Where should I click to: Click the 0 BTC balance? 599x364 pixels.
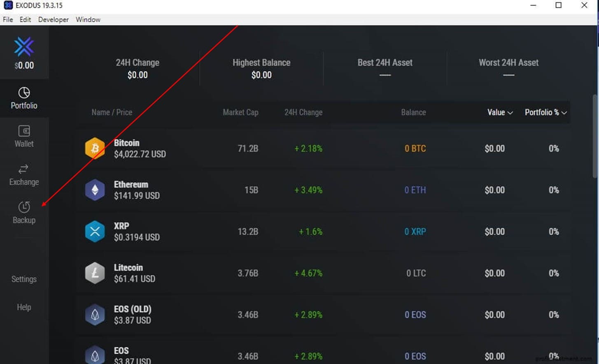coord(415,148)
